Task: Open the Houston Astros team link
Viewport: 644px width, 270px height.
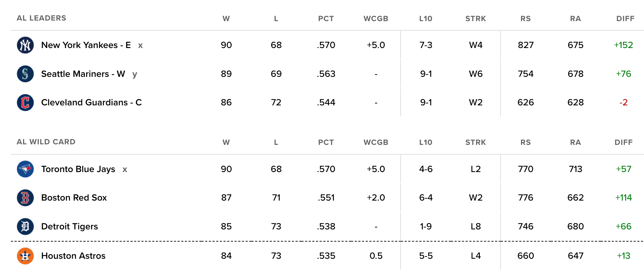Action: [x=73, y=256]
